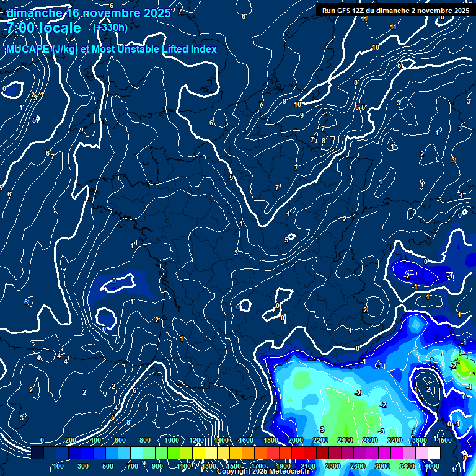Click the light pink swatch before white

click(421, 452)
